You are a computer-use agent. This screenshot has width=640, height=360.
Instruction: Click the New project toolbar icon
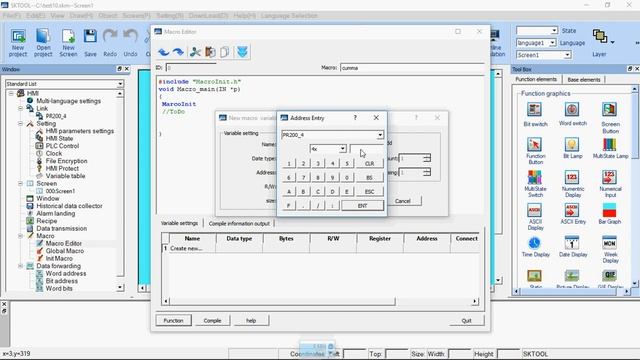(x=18, y=42)
